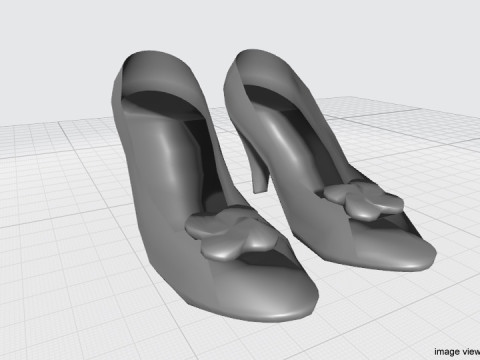
Task: Select the right high-heel shoe model
Action: (330, 160)
